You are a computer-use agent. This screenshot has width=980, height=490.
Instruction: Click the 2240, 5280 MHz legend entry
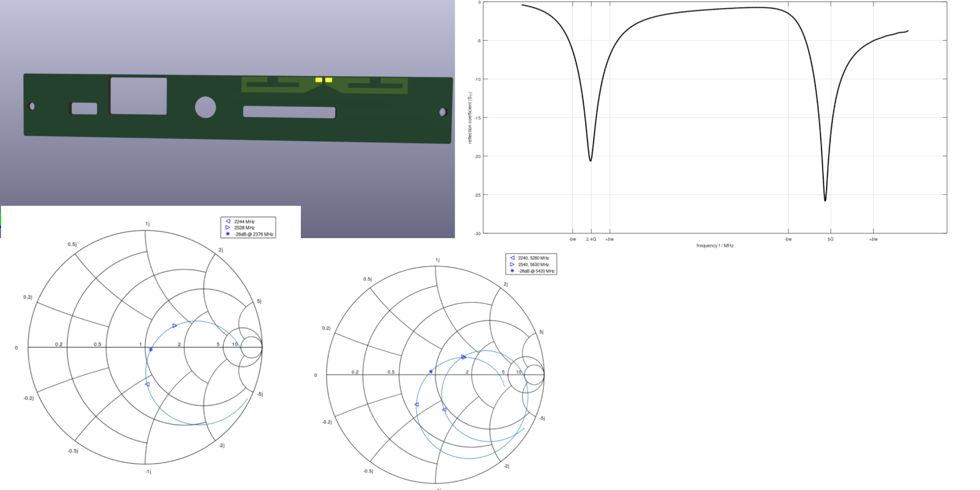pos(533,258)
